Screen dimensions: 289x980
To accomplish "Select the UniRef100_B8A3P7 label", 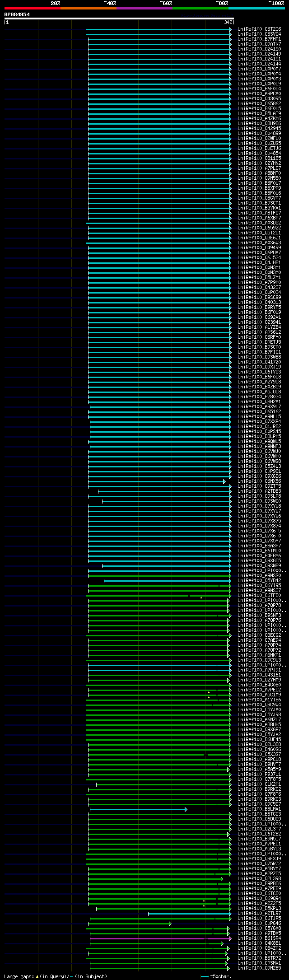I will [259, 546].
